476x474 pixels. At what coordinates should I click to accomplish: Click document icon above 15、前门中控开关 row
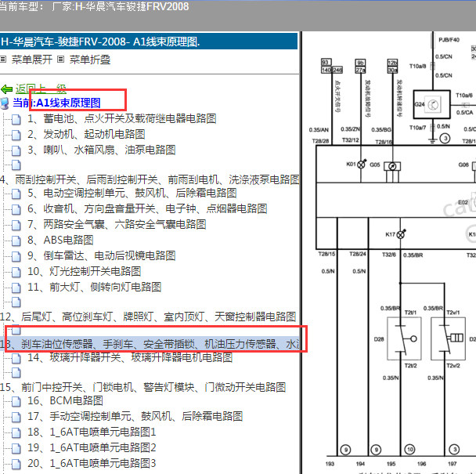(16, 372)
